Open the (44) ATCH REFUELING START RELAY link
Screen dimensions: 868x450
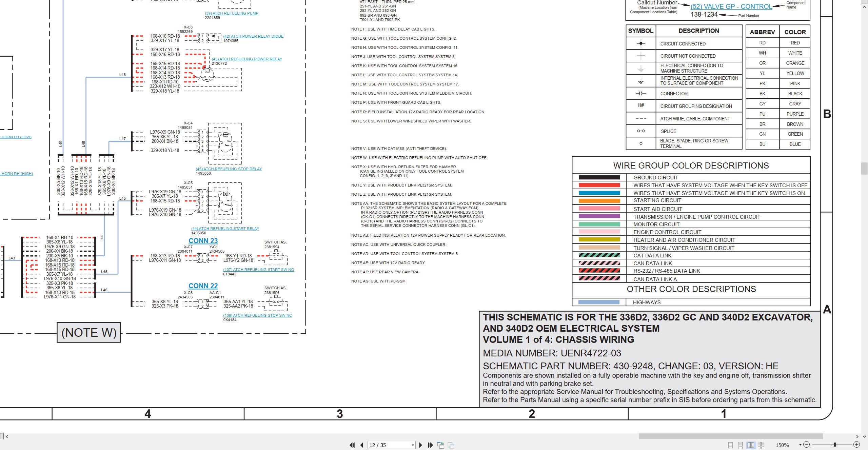point(225,229)
